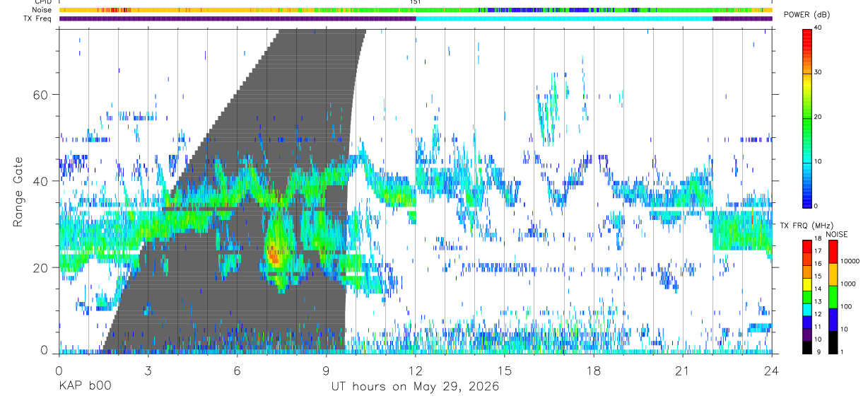The height and width of the screenshot is (401, 868).
Task: Click the x-axis tick label 24
Action: (772, 371)
